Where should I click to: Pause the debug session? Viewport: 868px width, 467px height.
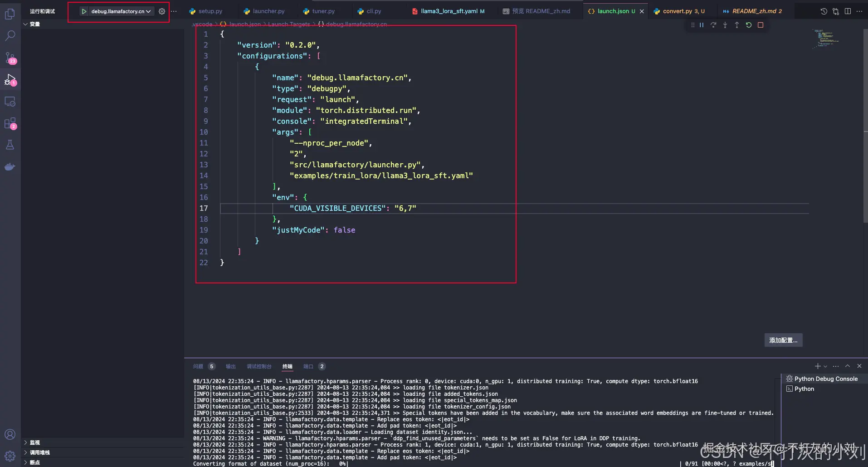[x=702, y=25]
